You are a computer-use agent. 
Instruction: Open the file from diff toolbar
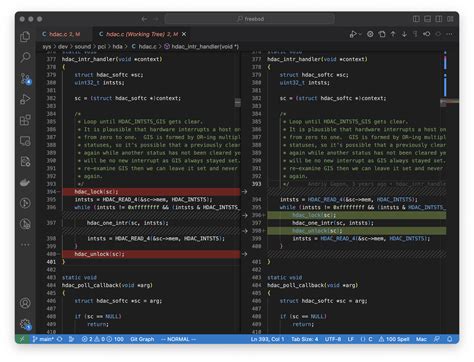(x=382, y=34)
